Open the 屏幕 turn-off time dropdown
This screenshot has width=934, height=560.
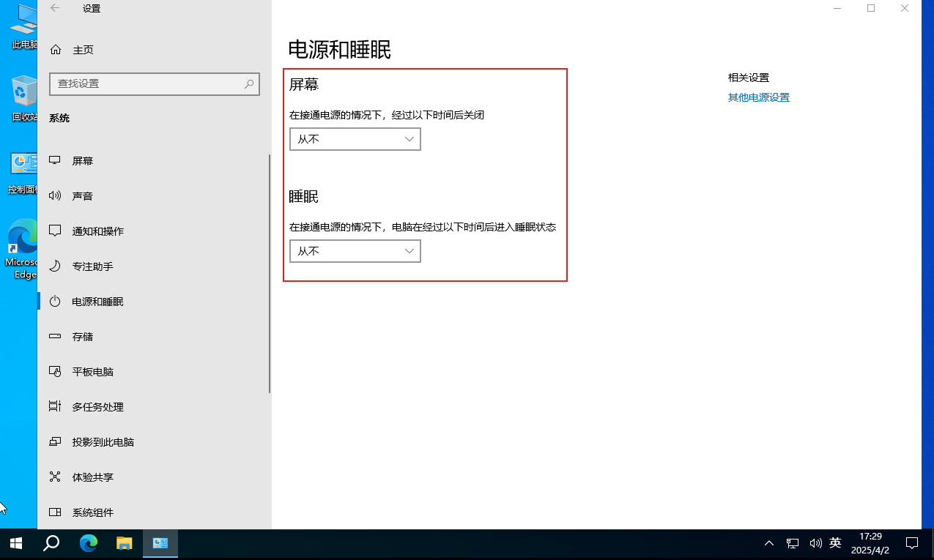point(355,139)
